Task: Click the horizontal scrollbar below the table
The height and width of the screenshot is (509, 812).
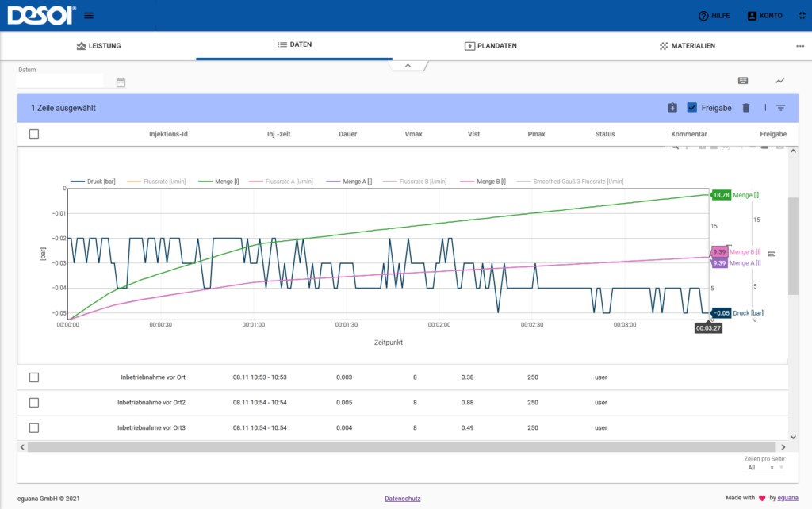Action: click(x=401, y=447)
